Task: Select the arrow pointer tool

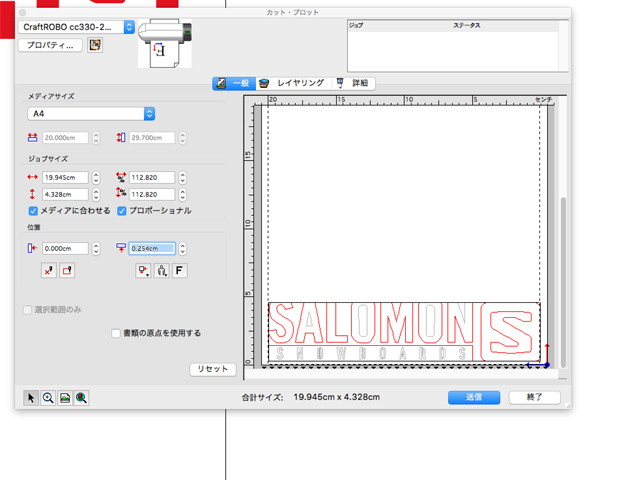Action: coord(31,397)
